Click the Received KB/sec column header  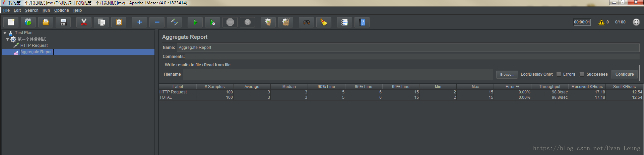click(587, 87)
